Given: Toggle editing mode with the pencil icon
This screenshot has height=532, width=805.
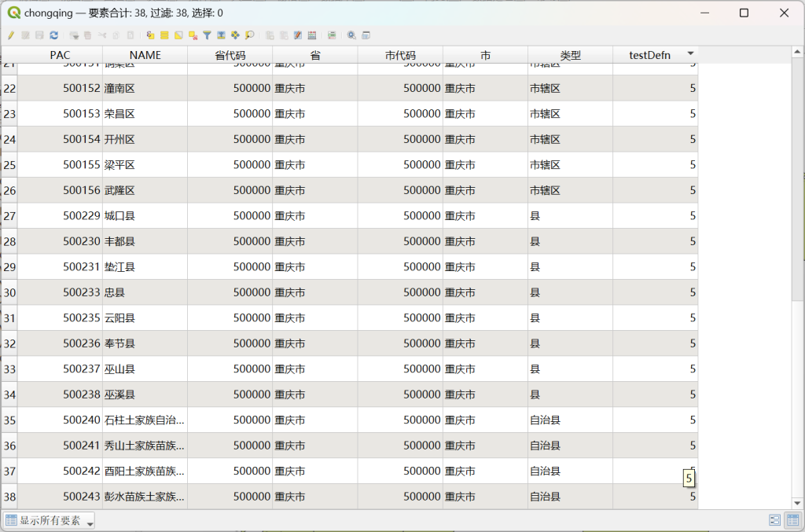Looking at the screenshot, I should tap(11, 35).
